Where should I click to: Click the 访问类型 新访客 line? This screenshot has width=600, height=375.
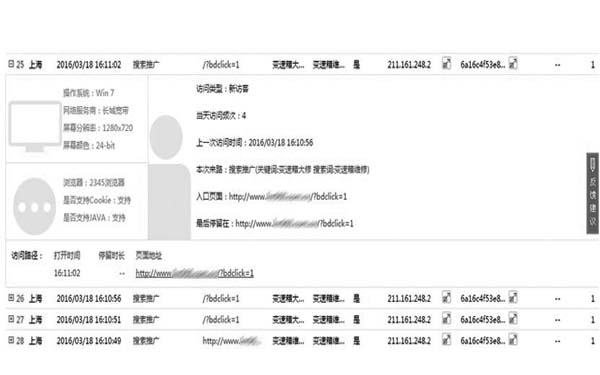tap(222, 89)
